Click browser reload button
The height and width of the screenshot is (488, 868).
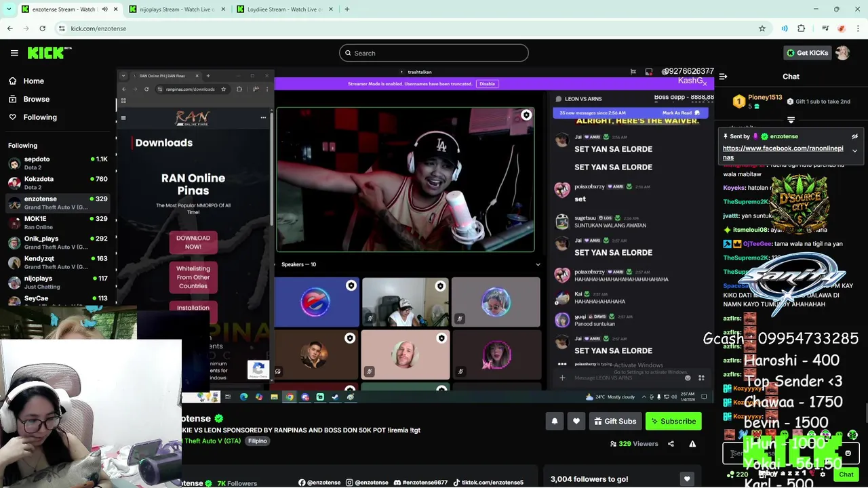click(x=42, y=28)
